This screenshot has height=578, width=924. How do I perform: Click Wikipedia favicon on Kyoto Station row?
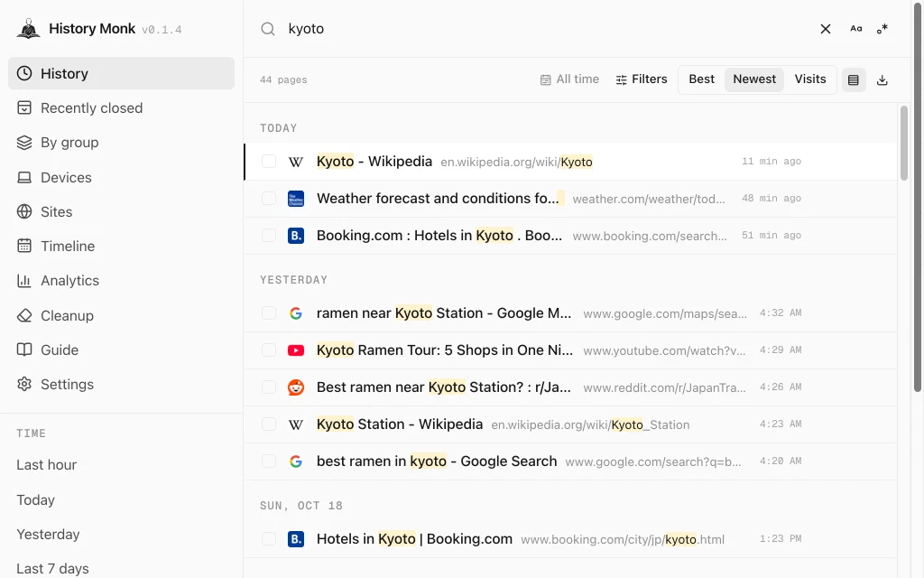point(296,424)
